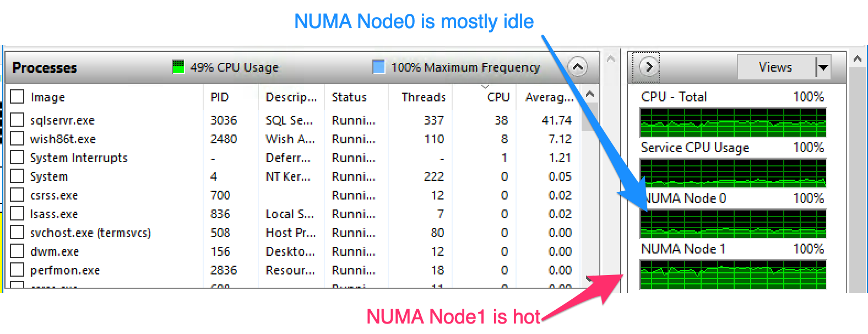The image size is (868, 334).
Task: Click the CPU column header to sort
Action: tap(498, 97)
